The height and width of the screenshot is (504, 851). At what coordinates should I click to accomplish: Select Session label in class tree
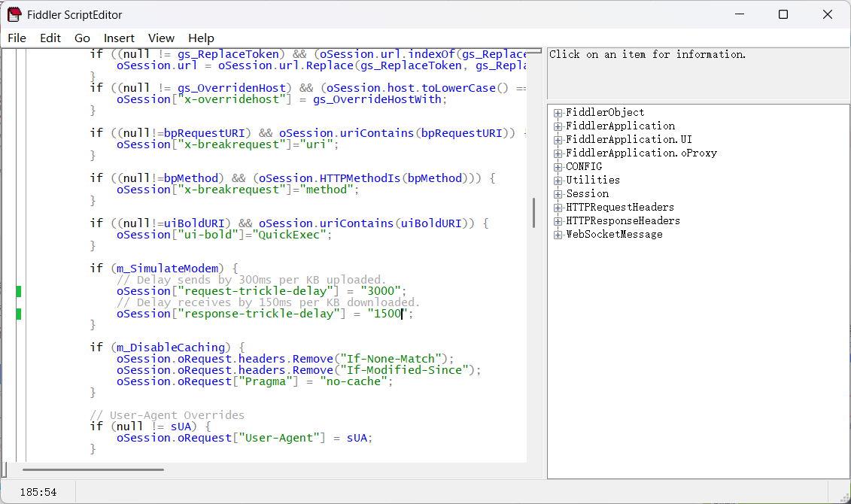pos(587,193)
